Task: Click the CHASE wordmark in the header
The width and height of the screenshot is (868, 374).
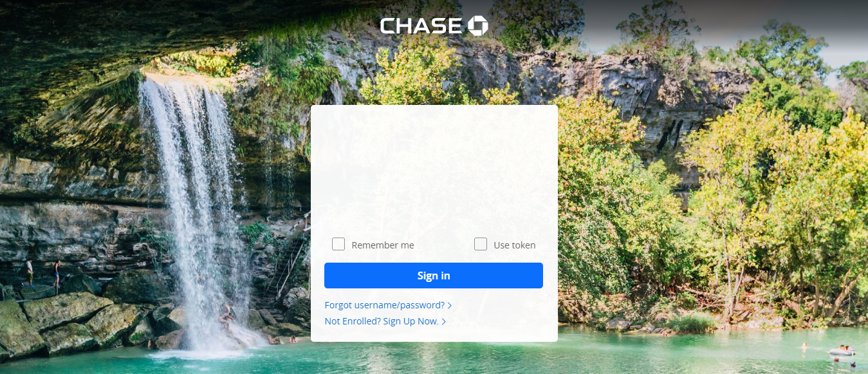Action: [421, 26]
